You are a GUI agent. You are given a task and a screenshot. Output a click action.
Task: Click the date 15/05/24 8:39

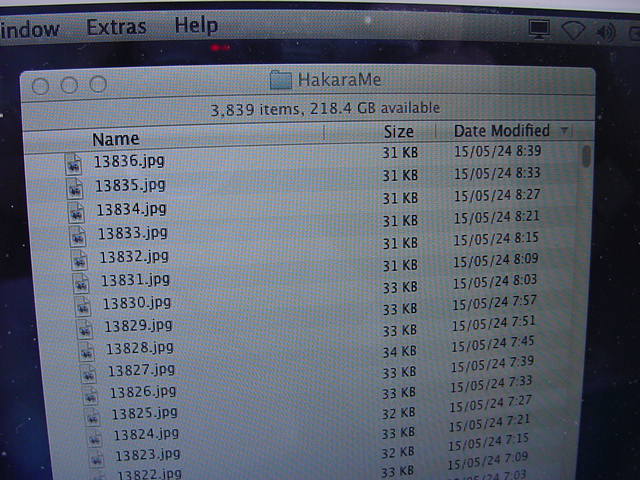[498, 151]
